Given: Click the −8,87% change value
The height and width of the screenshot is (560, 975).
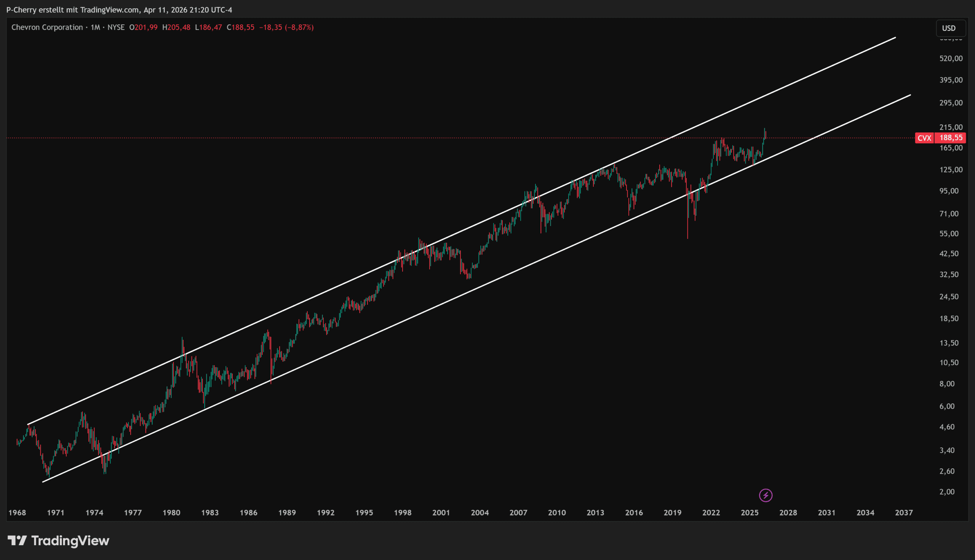Looking at the screenshot, I should (299, 27).
